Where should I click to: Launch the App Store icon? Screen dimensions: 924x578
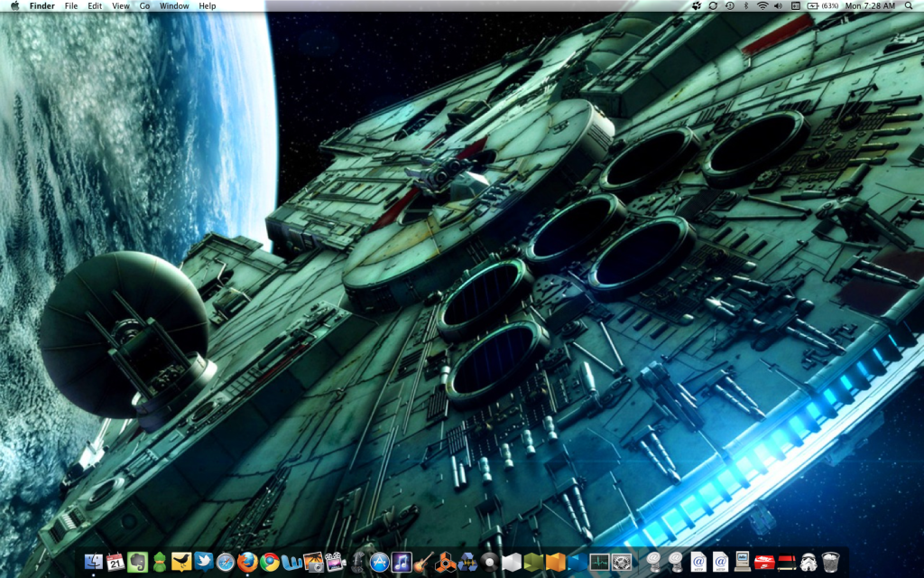[380, 562]
